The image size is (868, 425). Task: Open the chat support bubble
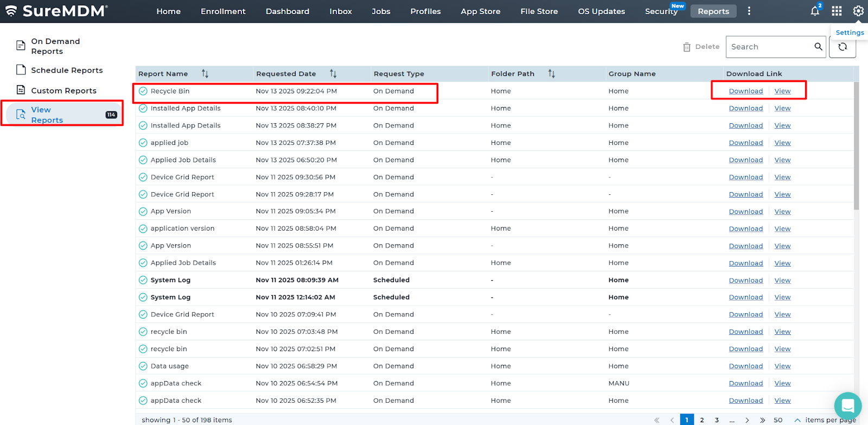pos(847,405)
